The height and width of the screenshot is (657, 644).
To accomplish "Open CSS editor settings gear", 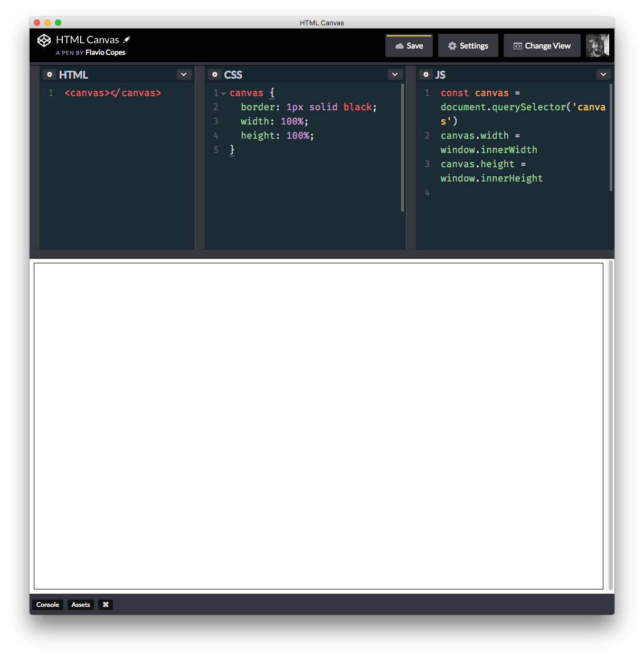I will (x=215, y=75).
